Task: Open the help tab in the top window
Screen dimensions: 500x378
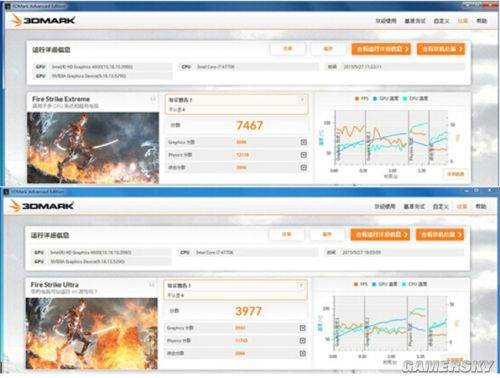Action: coord(482,21)
